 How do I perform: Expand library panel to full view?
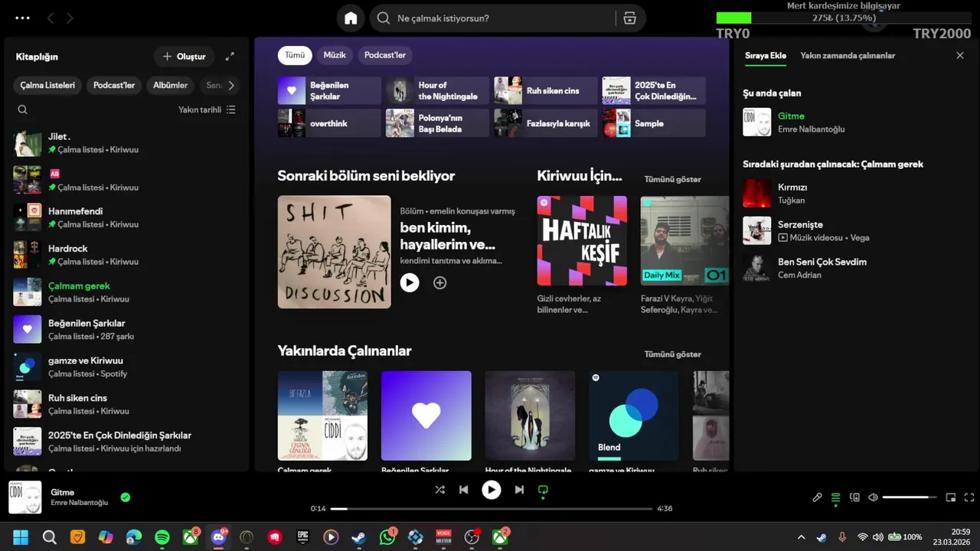click(230, 57)
